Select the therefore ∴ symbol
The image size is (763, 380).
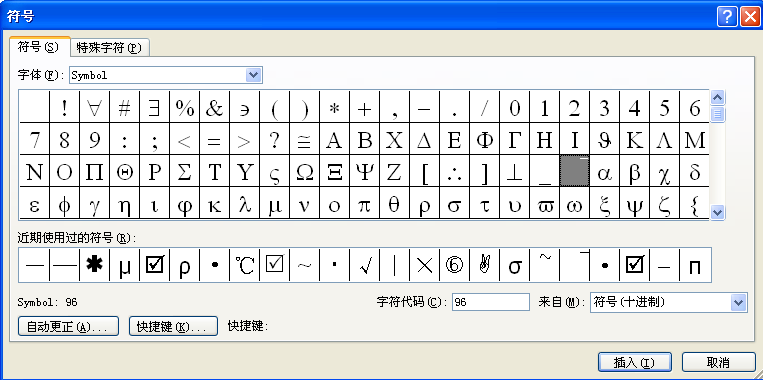[x=454, y=172]
